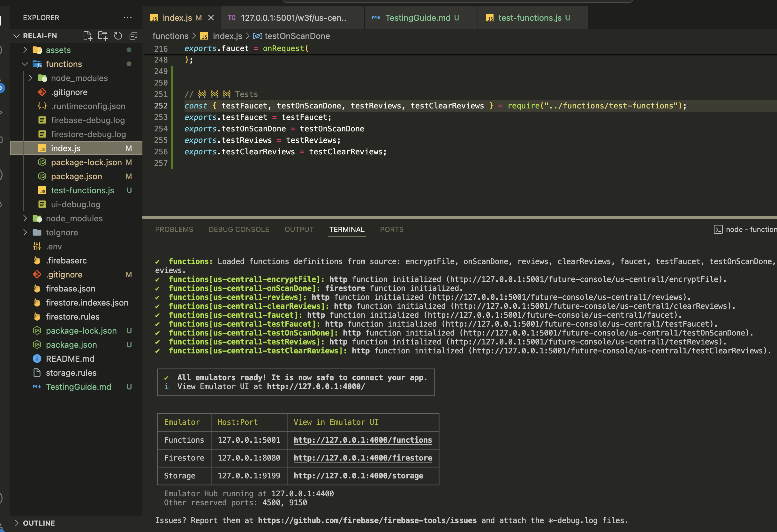Close the index.js editor tab
The height and width of the screenshot is (532, 777).
pyautogui.click(x=211, y=18)
